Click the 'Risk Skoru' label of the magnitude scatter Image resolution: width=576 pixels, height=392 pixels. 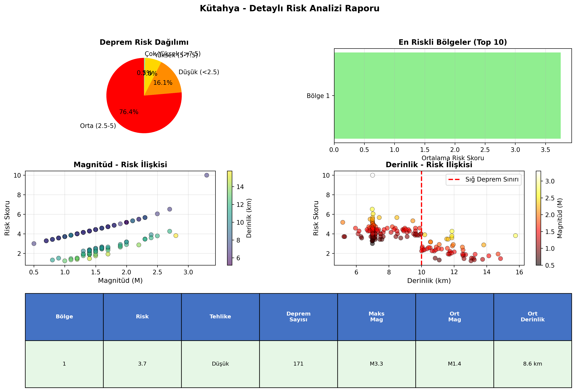click(7, 218)
